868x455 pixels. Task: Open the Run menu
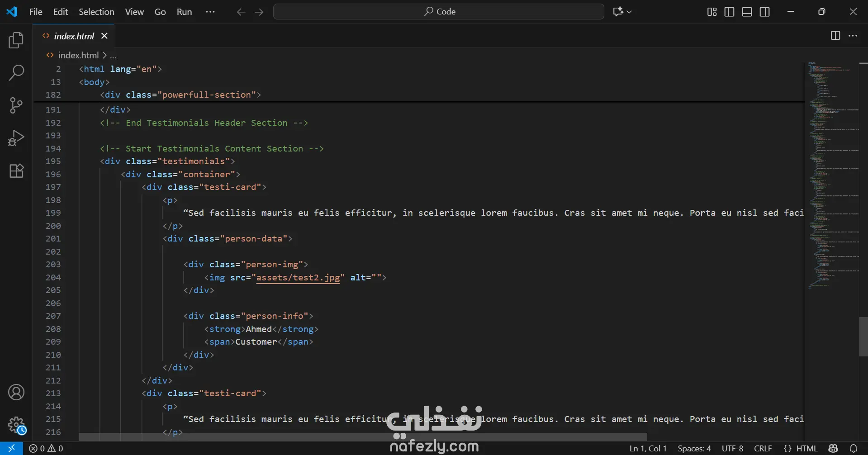pyautogui.click(x=184, y=12)
